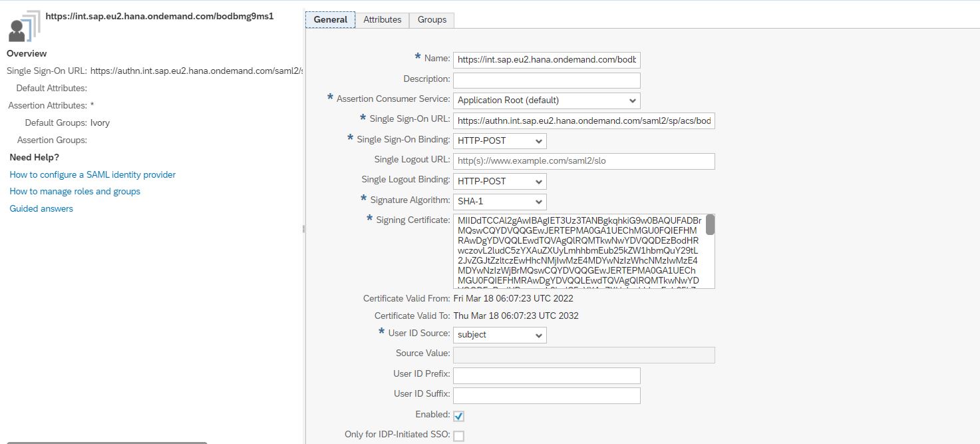Uncheck the Enabled checkbox
The image size is (980, 444).
[x=458, y=416]
